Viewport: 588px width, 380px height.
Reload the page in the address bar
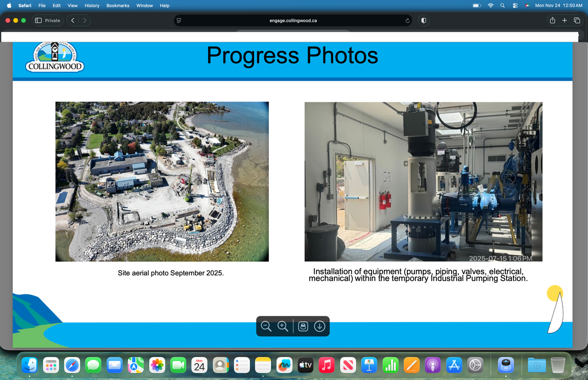(x=407, y=21)
